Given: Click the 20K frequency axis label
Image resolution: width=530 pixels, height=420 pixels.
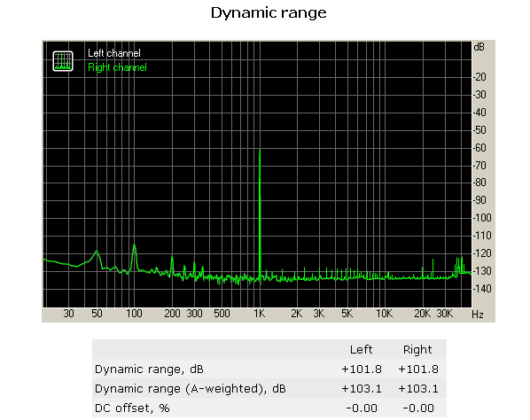Looking at the screenshot, I should [422, 314].
